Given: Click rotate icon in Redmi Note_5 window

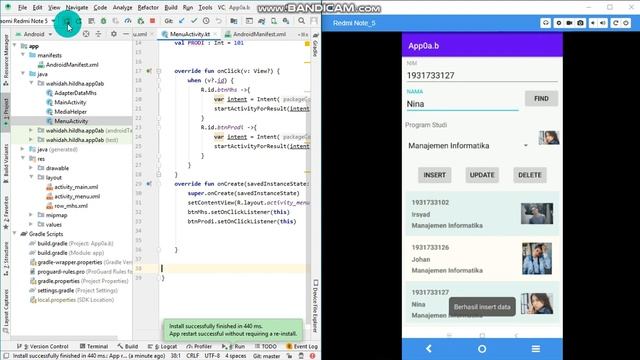Looking at the screenshot, I should [616, 23].
